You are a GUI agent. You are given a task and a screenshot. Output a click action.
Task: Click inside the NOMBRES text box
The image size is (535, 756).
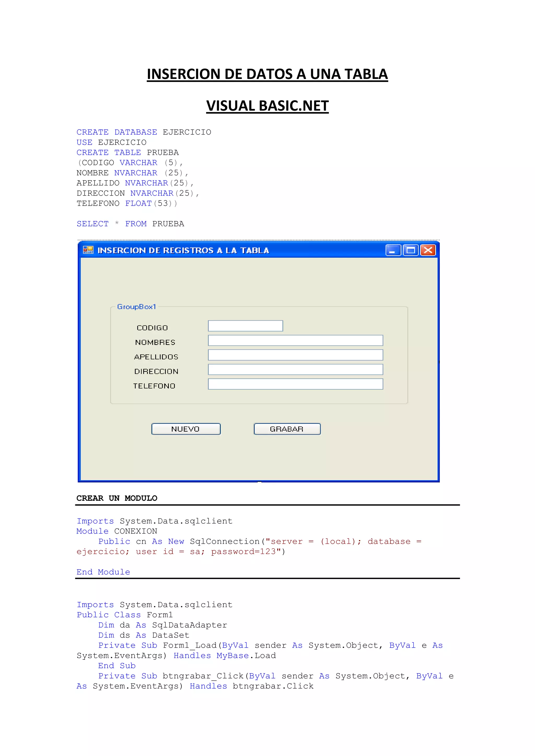(x=295, y=340)
